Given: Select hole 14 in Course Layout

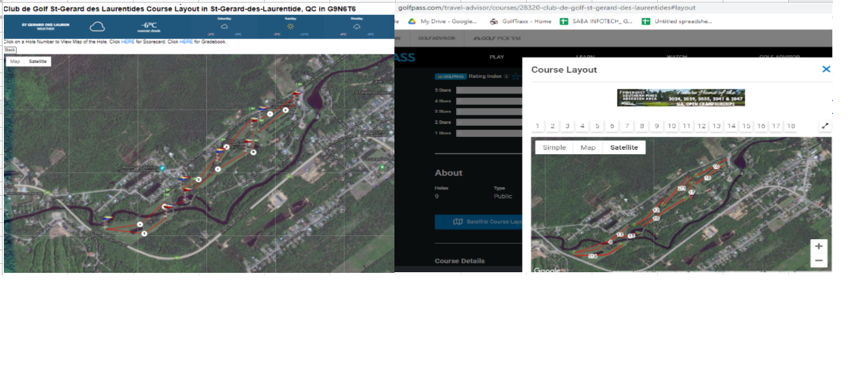Looking at the screenshot, I should click(x=731, y=126).
